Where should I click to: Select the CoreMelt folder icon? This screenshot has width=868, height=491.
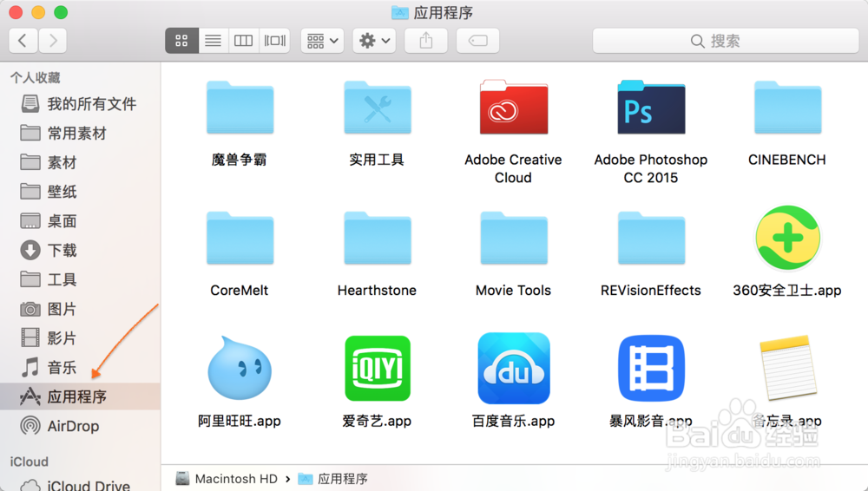click(240, 238)
